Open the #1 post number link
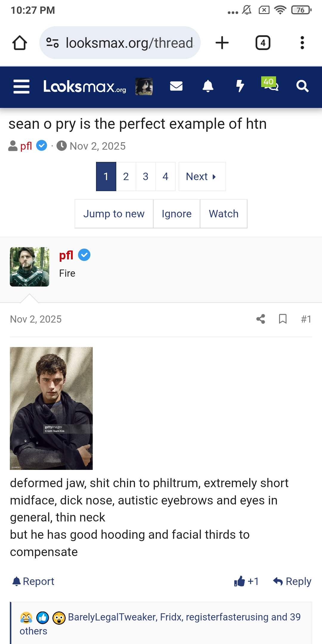 [306, 319]
